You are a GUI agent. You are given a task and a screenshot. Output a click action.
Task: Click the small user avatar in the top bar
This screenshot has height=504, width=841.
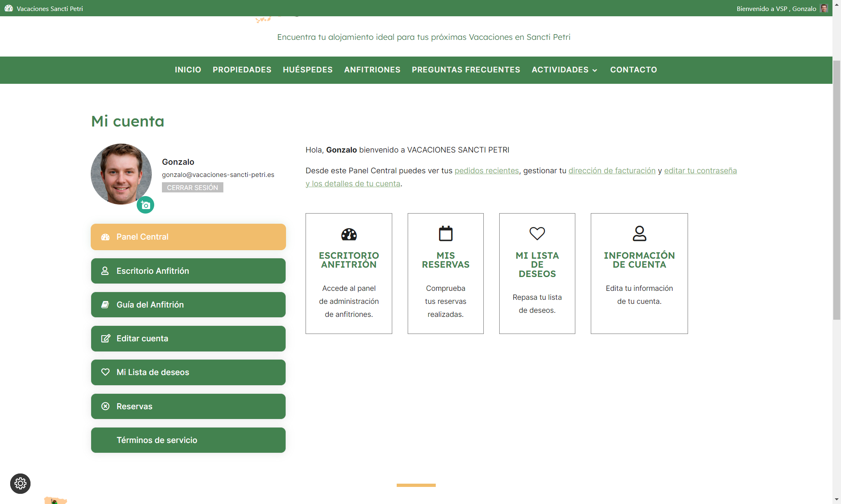(824, 8)
